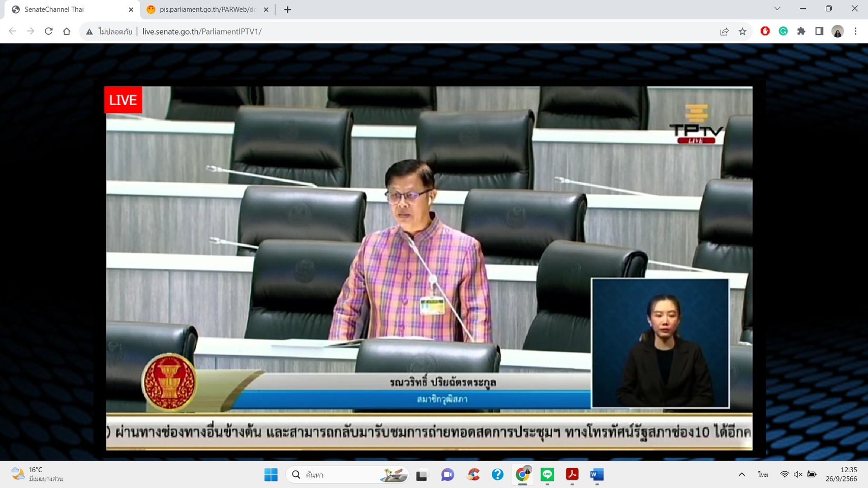Open a new browser tab
This screenshot has height=488, width=868.
(287, 10)
